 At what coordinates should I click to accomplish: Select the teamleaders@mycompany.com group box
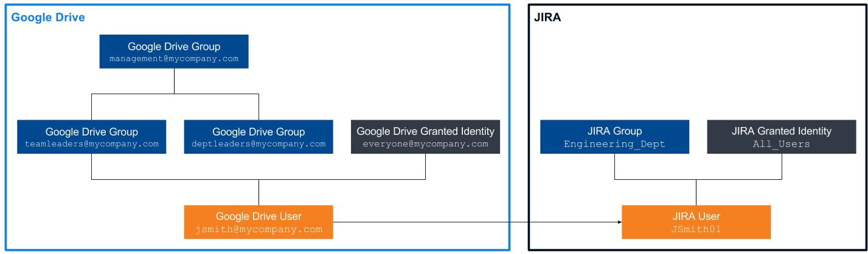point(91,137)
